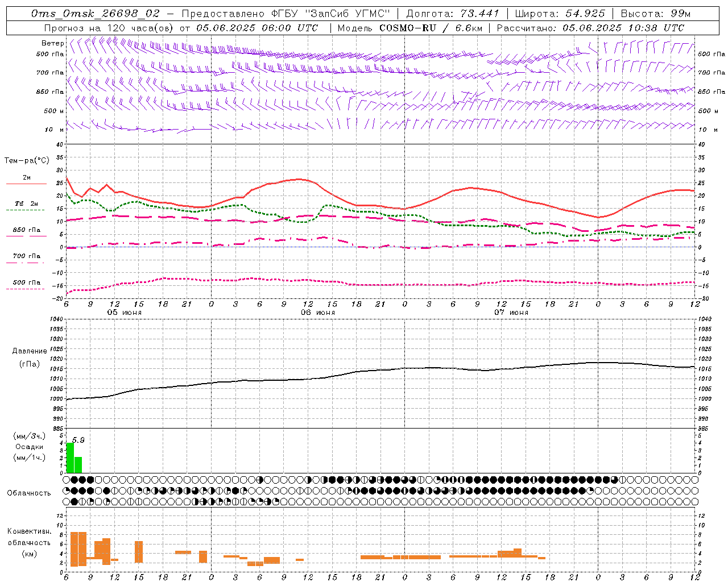Click the 850 гПа wind level label at right
This screenshot has height=582, width=728.
712,92
